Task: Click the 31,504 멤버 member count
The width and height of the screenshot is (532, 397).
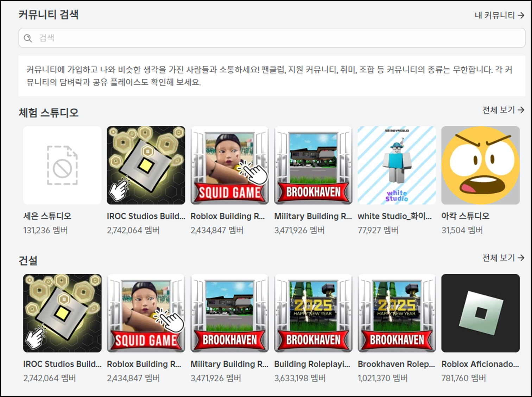Action: 462,230
